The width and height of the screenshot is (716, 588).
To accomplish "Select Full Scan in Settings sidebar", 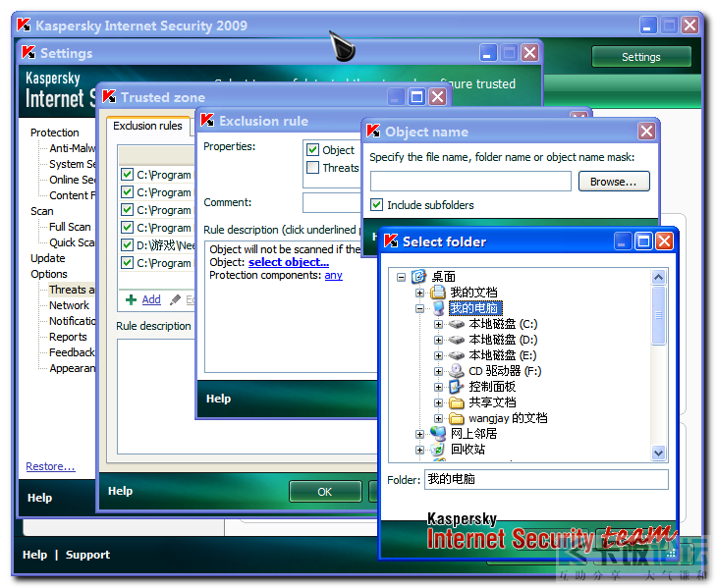I will [x=70, y=227].
